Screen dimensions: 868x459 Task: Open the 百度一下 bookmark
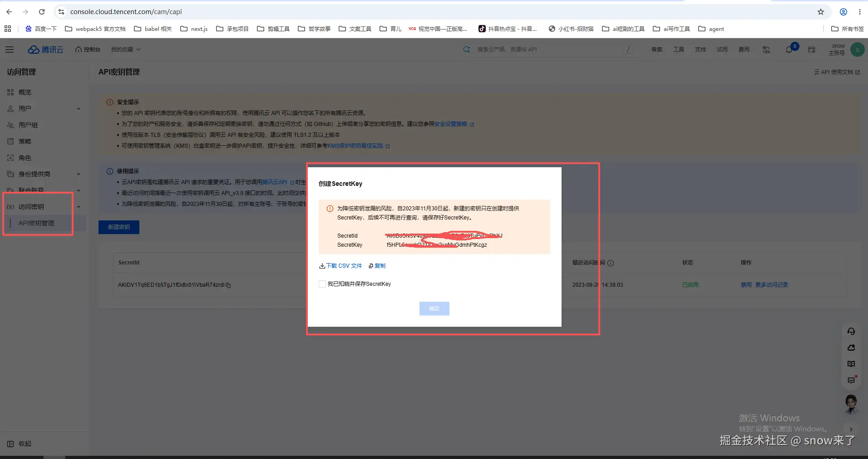[x=41, y=29]
